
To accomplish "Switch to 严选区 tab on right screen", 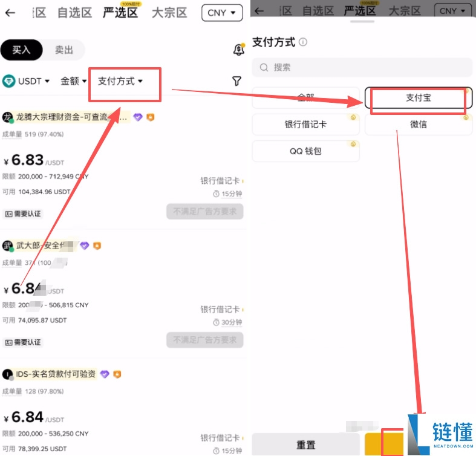I will pos(360,11).
